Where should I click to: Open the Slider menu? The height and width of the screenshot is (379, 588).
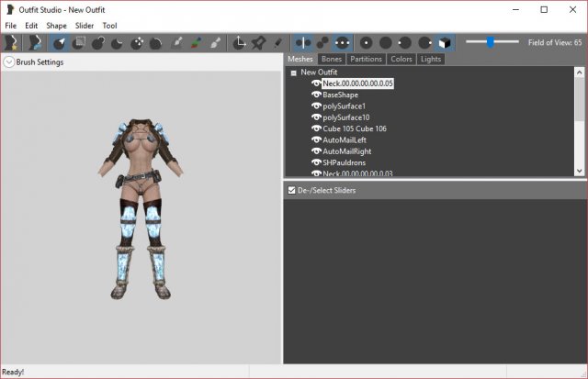click(x=84, y=26)
